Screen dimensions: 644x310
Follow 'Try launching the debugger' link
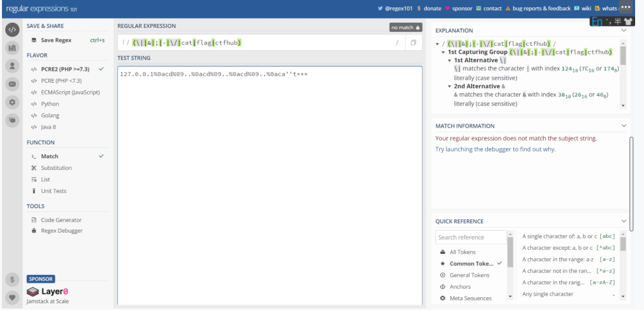[x=495, y=149]
